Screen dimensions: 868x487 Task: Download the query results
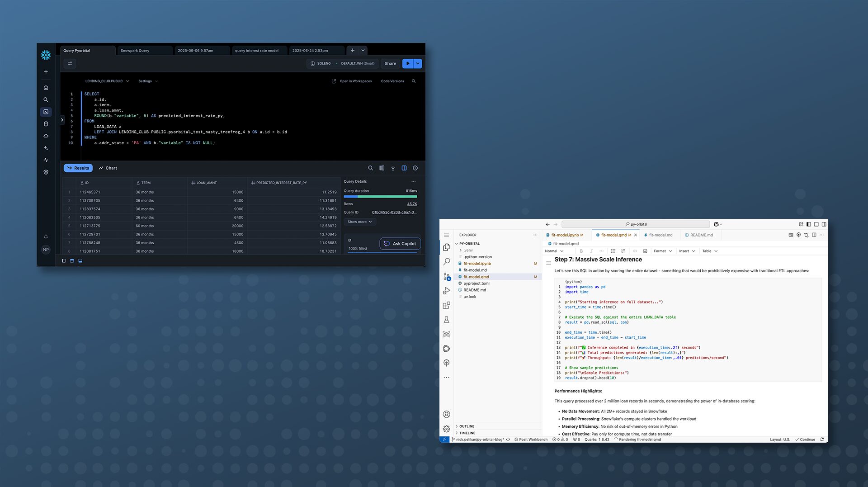pyautogui.click(x=393, y=168)
